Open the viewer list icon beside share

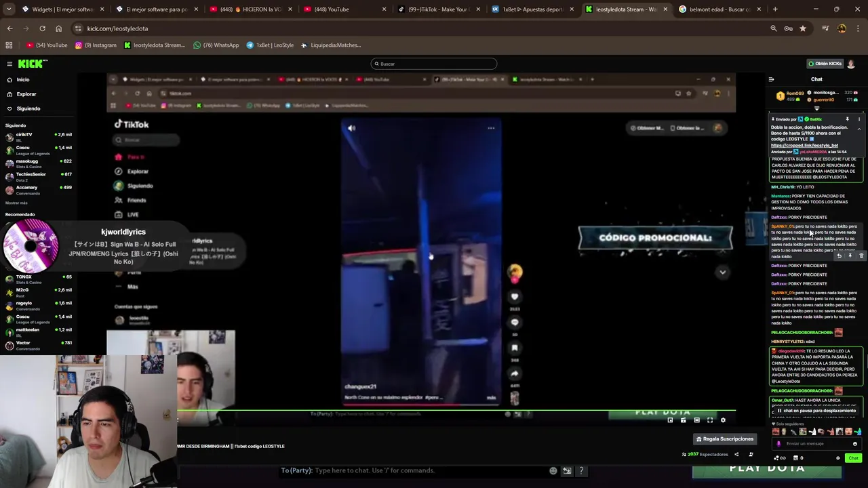point(751,454)
